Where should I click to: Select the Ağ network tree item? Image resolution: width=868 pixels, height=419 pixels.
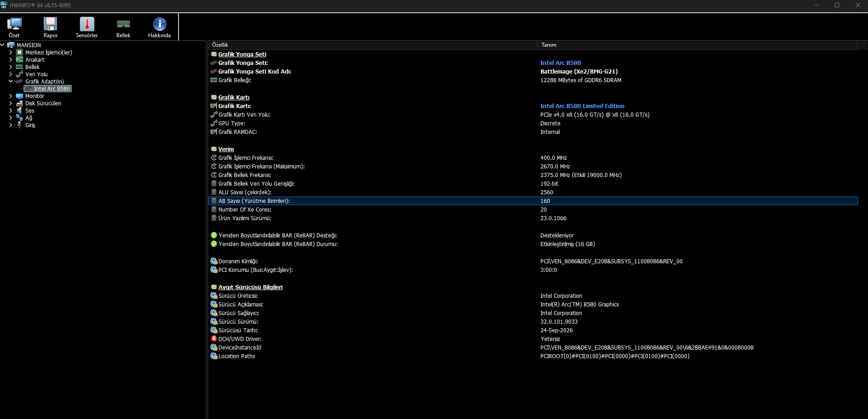pyautogui.click(x=29, y=118)
